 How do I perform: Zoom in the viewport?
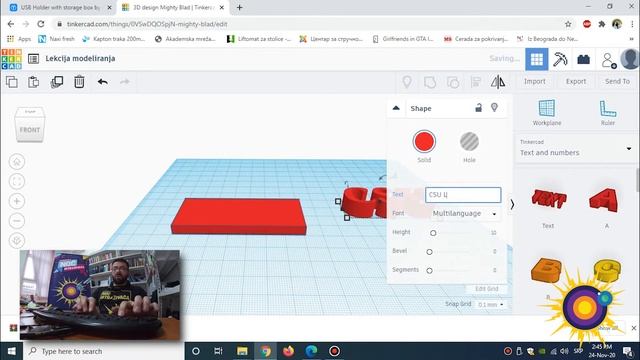[17, 201]
